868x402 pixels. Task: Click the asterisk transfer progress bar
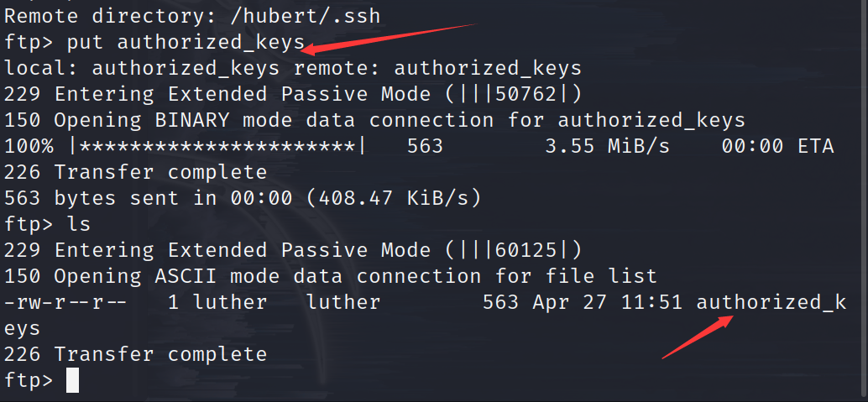pos(217,147)
